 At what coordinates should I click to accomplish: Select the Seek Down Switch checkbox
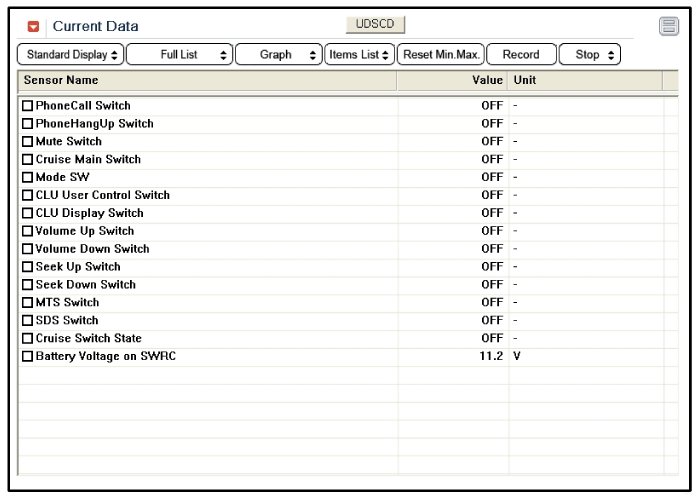pos(28,285)
